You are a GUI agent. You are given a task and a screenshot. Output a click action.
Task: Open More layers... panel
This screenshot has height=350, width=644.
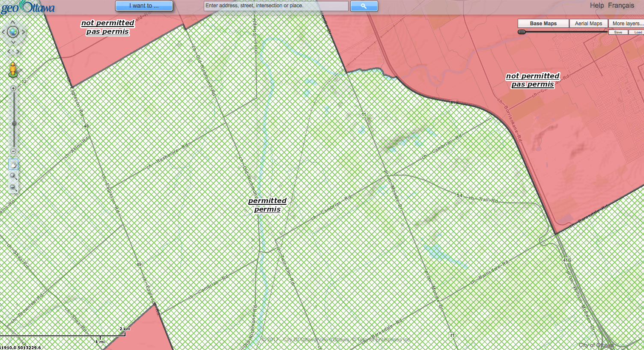point(627,24)
